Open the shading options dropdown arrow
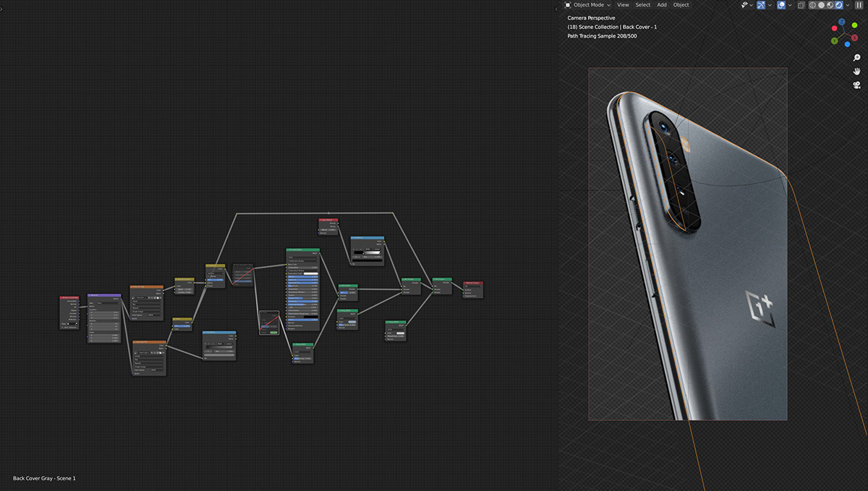Image resolution: width=868 pixels, height=491 pixels. 847,5
